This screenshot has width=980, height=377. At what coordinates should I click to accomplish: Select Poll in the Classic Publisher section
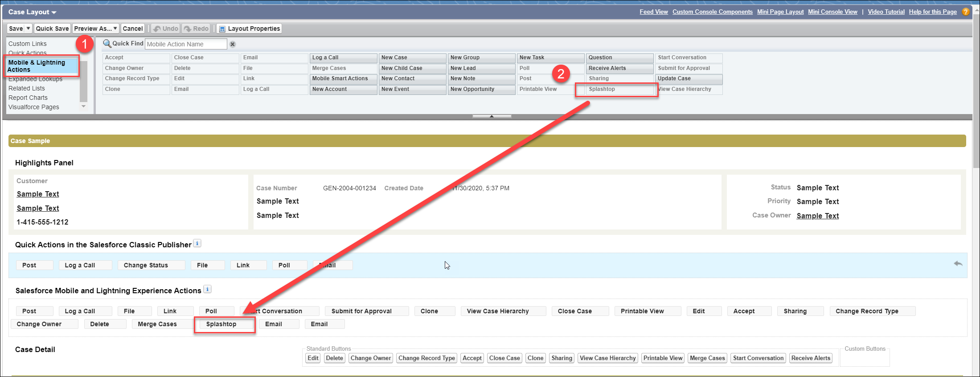pos(290,265)
